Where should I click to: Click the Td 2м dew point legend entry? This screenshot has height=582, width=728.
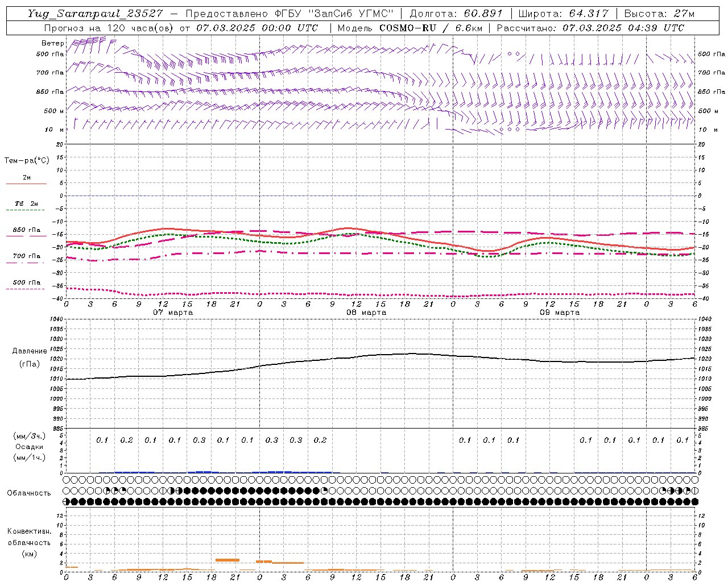(x=26, y=203)
